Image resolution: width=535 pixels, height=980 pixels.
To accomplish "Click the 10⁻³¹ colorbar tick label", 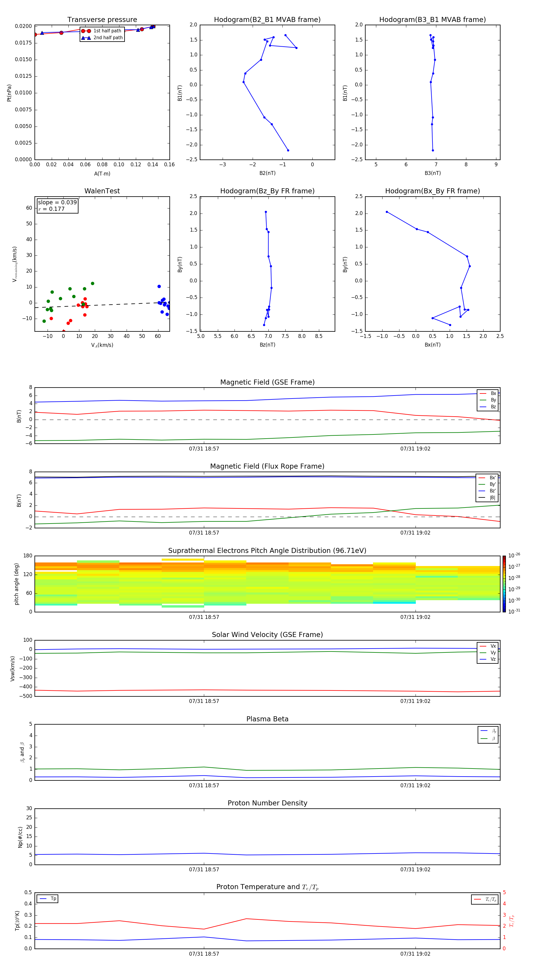I will (x=514, y=611).
